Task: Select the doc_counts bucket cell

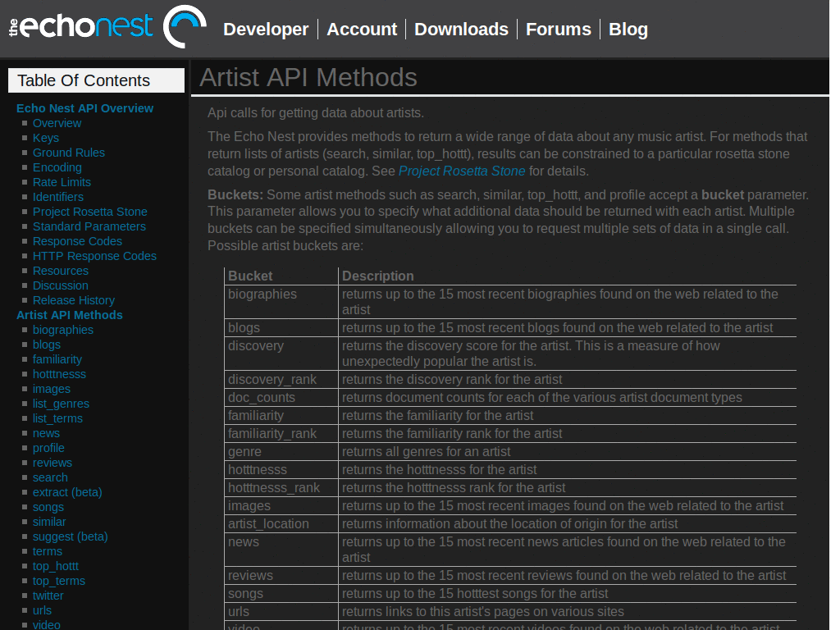Action: (281, 398)
